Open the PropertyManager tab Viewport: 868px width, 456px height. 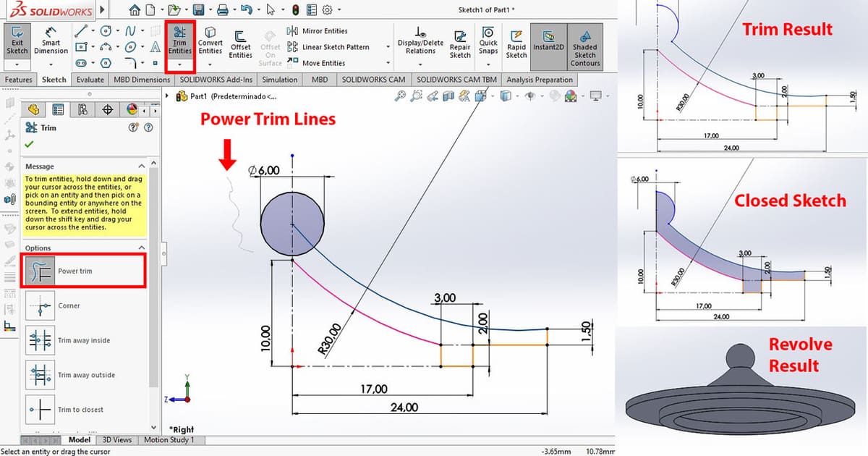(58, 109)
